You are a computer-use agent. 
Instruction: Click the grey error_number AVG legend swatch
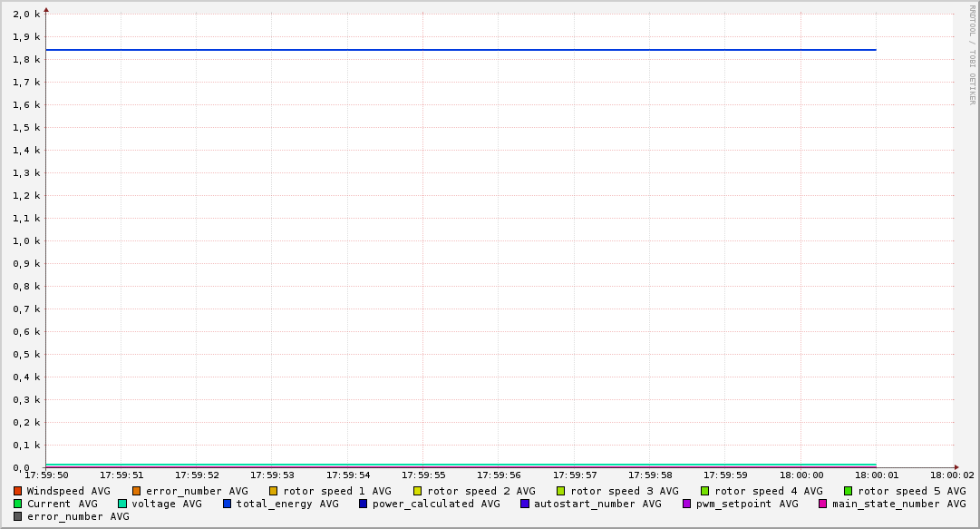[x=17, y=516]
